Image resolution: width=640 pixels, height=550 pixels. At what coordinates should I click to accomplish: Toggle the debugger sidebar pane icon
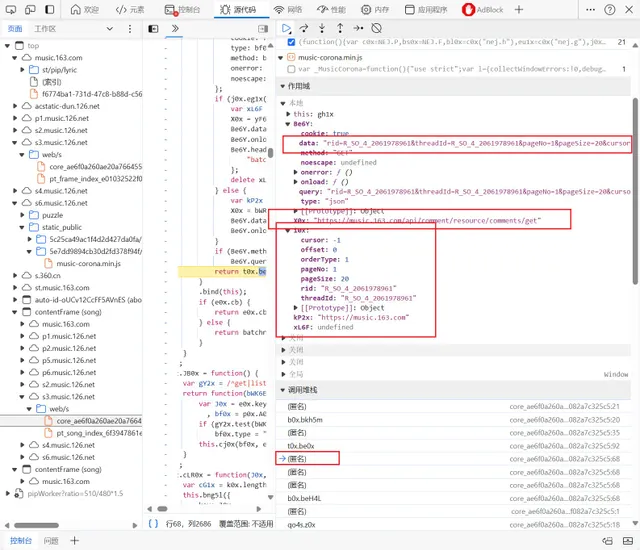(263, 29)
